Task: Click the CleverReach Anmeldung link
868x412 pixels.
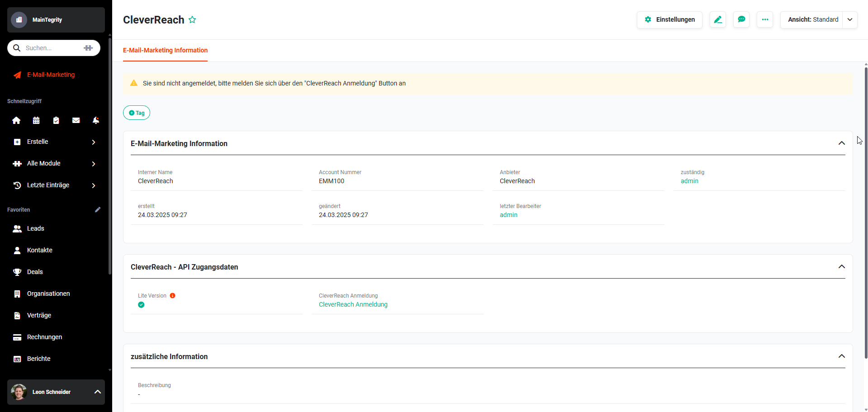Action: point(353,304)
